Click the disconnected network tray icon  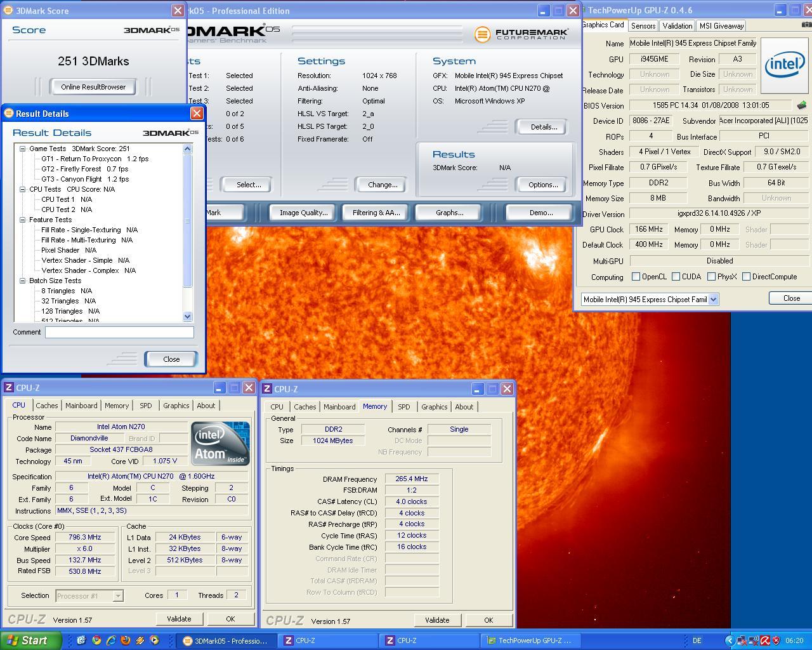point(742,640)
